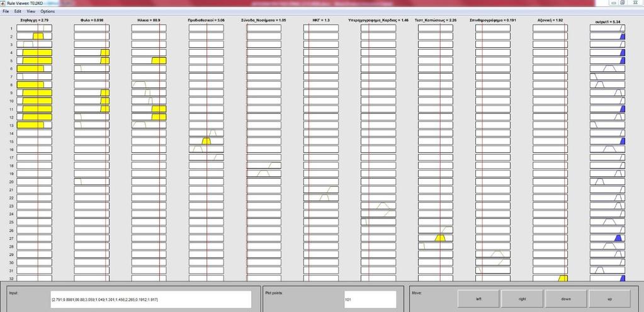Viewport: 644px width, 312px height.
Task: Select the Προδιαθεσικοί plot of rule 16
Action: [x=206, y=149]
